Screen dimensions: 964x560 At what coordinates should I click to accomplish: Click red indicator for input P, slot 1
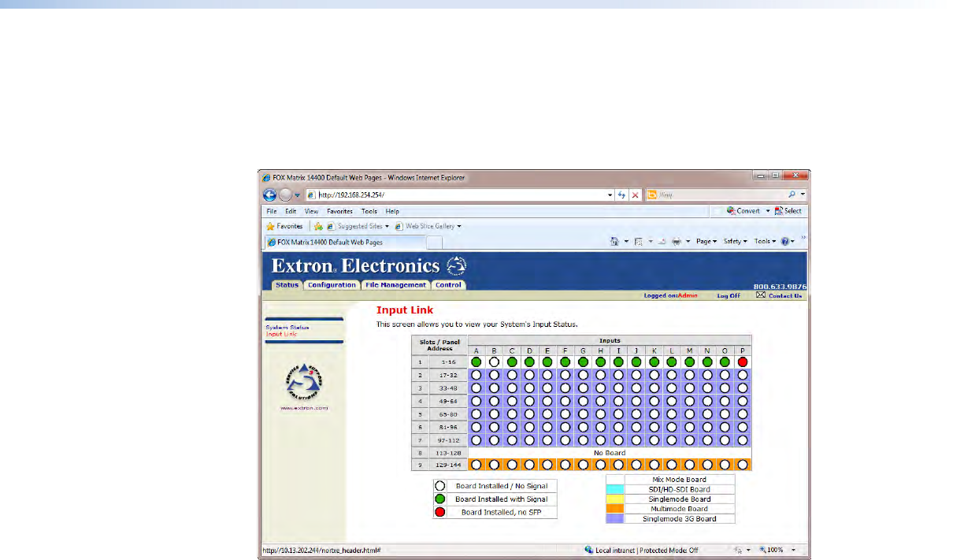tap(742, 362)
